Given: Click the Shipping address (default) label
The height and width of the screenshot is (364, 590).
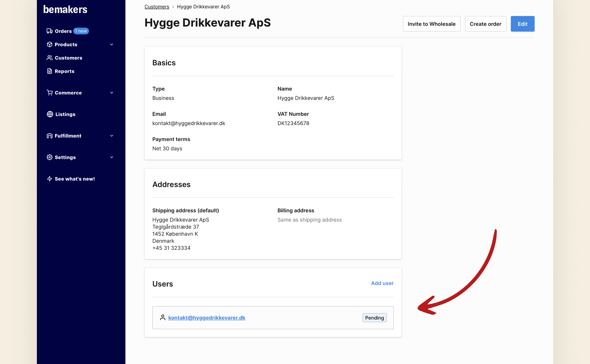Looking at the screenshot, I should [186, 211].
